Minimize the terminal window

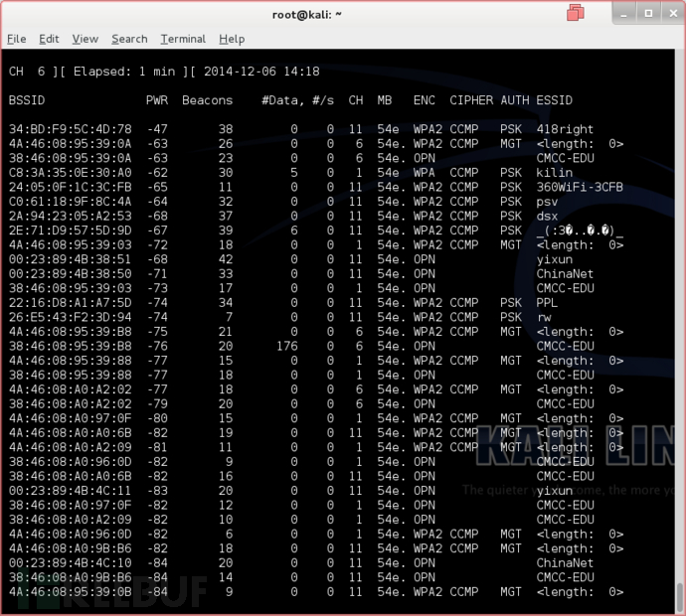[624, 14]
